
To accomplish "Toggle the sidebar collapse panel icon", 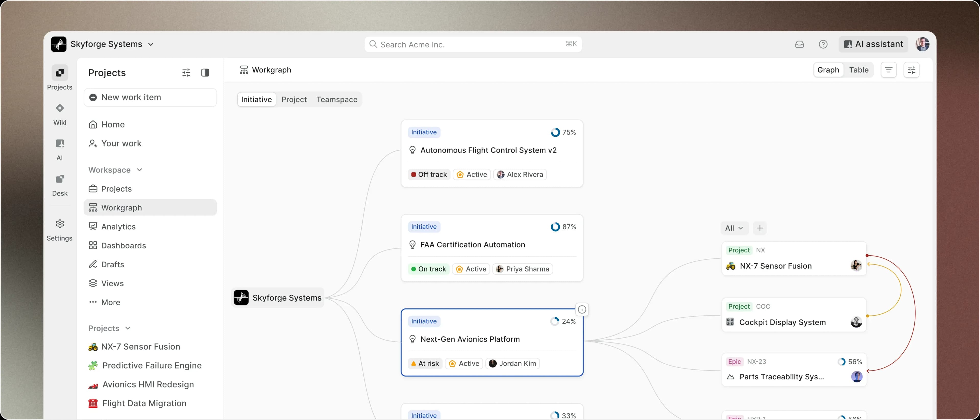I will [205, 73].
